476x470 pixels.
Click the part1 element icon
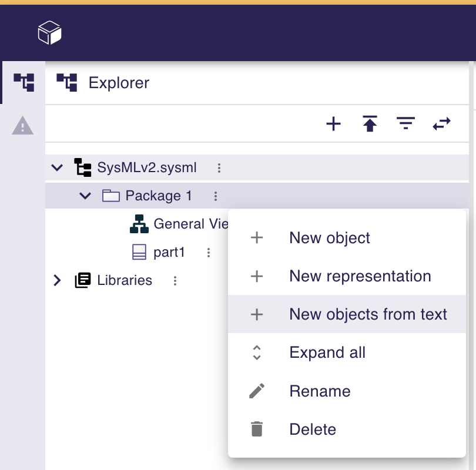[x=139, y=252]
